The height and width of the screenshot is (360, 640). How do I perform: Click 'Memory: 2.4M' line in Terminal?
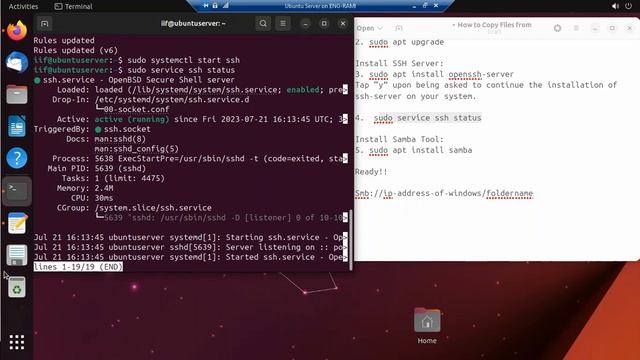click(x=85, y=188)
